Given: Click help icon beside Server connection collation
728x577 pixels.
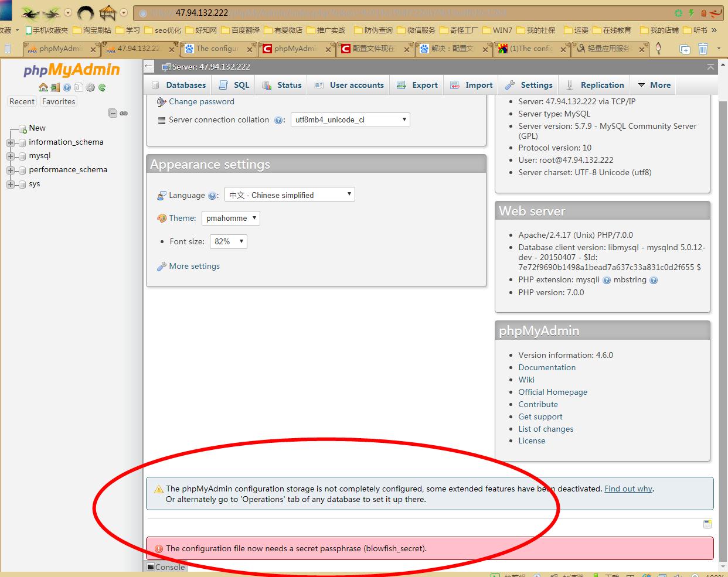Looking at the screenshot, I should (x=278, y=120).
